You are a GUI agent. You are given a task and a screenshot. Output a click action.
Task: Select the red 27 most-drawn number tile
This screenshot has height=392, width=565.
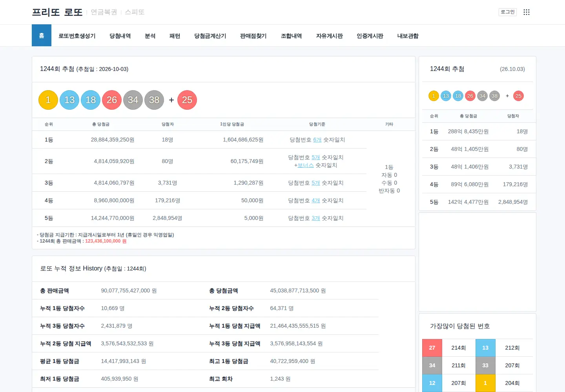pos(432,348)
